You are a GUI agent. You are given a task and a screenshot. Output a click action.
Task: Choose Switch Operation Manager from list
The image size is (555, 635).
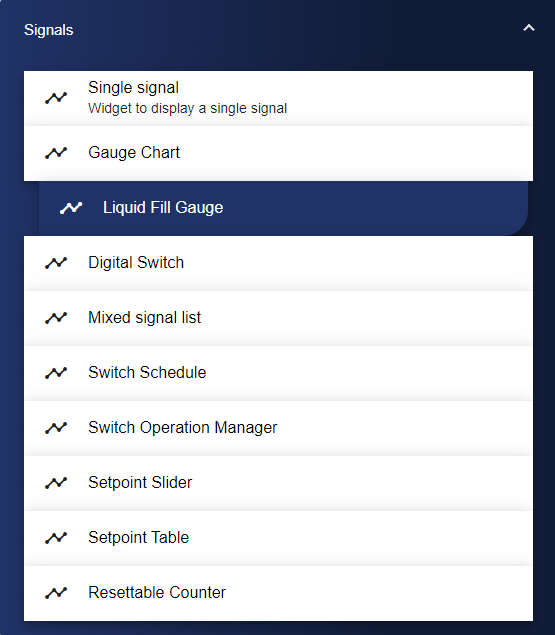[278, 428]
